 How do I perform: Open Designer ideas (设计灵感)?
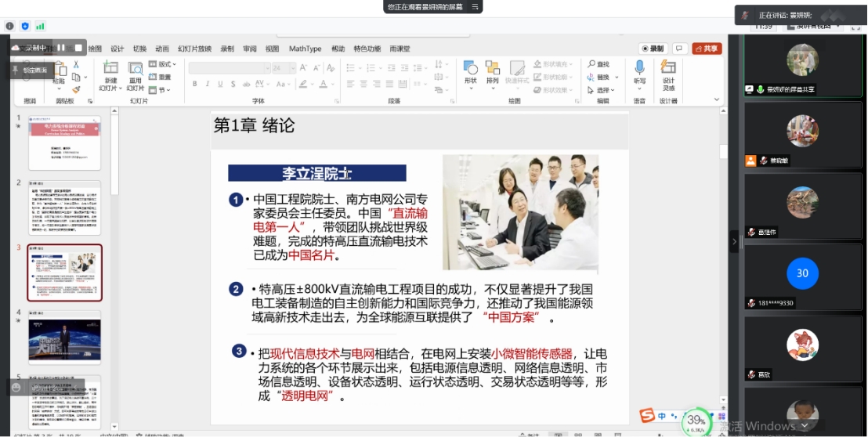click(x=669, y=75)
